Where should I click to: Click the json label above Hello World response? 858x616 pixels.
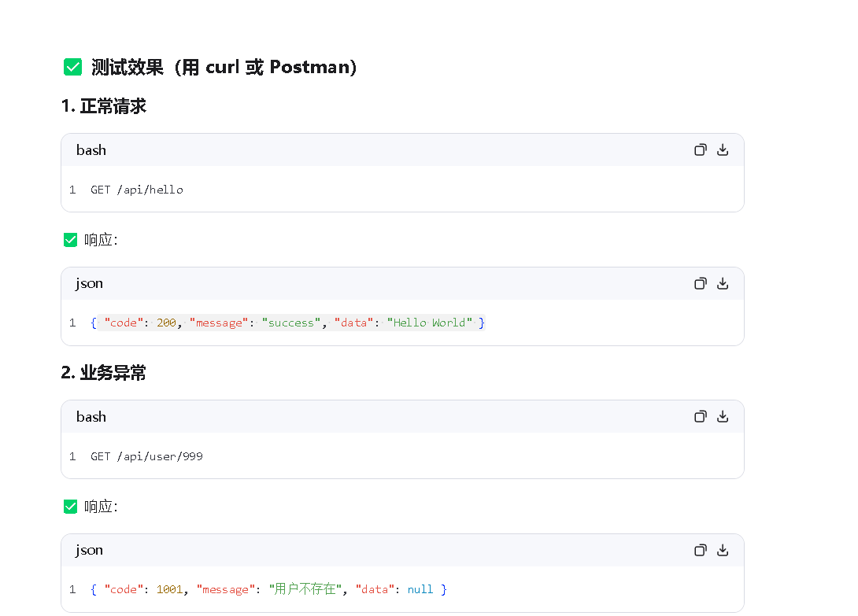click(x=89, y=284)
